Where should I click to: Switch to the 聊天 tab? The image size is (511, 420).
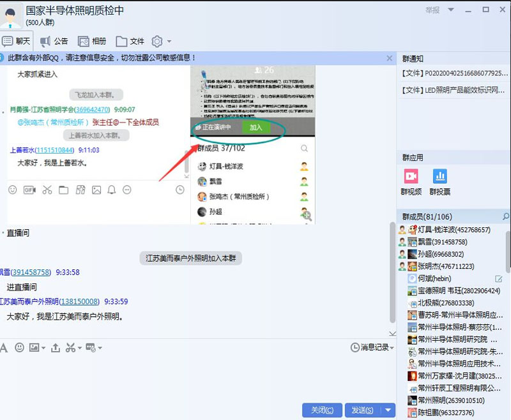pyautogui.click(x=17, y=41)
